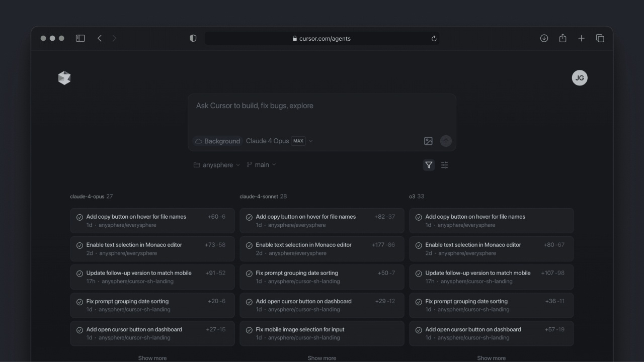Screen dimensions: 644x362
Task: Attach an image to the prompt
Action: (x=428, y=141)
